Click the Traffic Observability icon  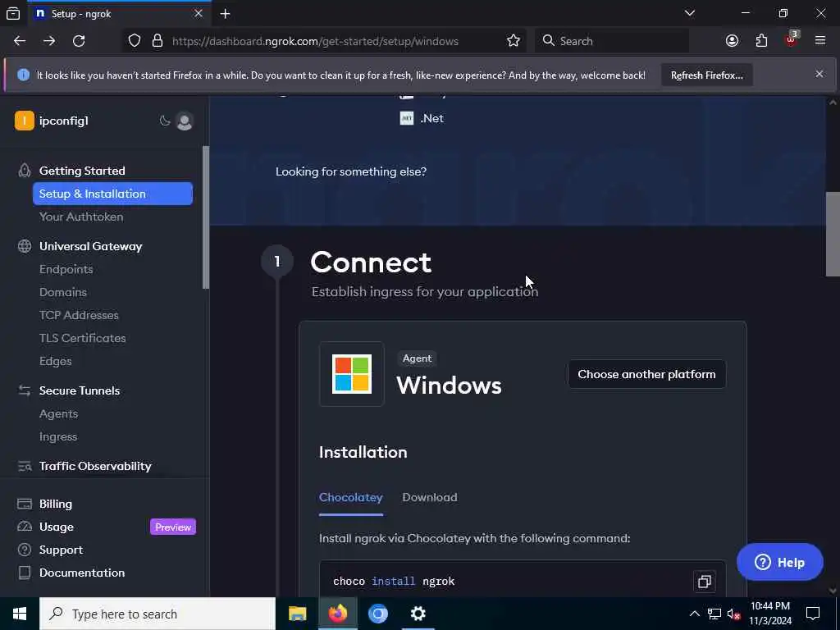click(x=25, y=466)
